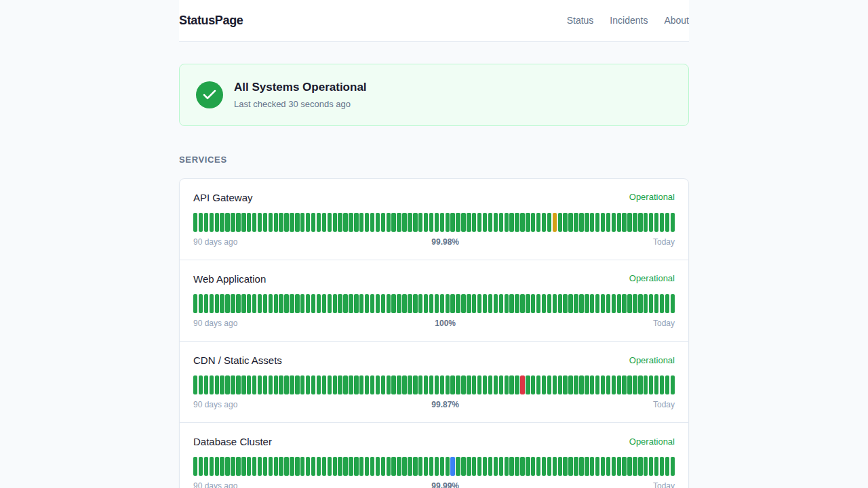Open the About page link
868x488 pixels.
pos(676,20)
